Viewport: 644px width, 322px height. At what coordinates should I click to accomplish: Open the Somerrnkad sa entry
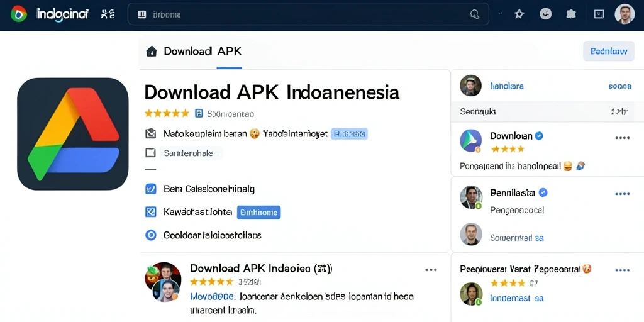coord(517,237)
